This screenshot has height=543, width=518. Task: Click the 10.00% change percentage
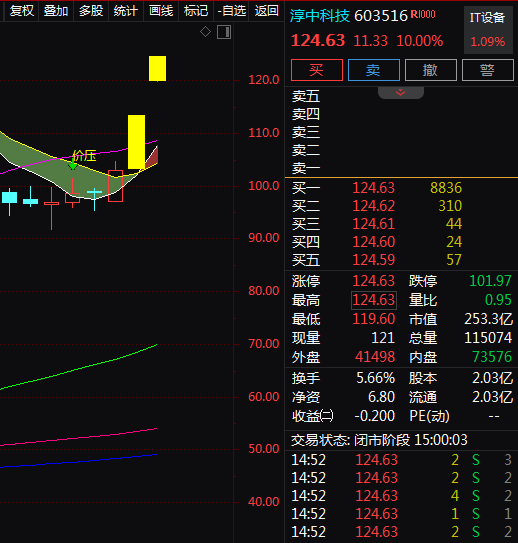(x=420, y=41)
